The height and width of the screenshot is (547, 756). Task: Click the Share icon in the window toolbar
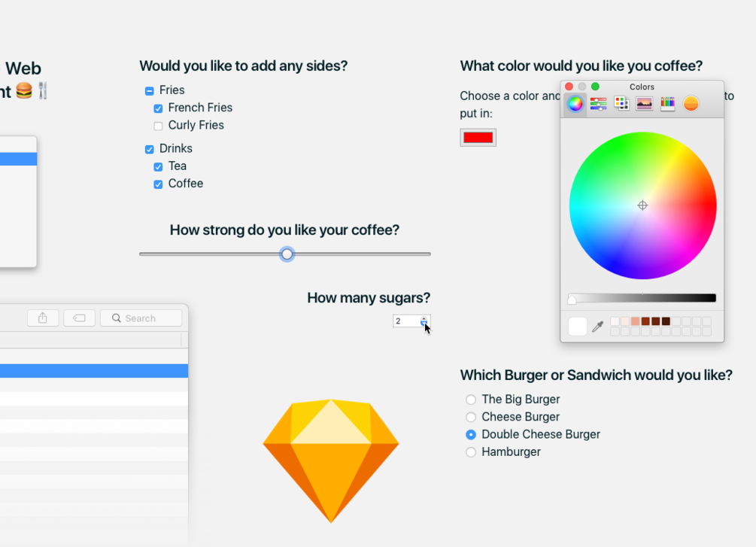point(43,318)
